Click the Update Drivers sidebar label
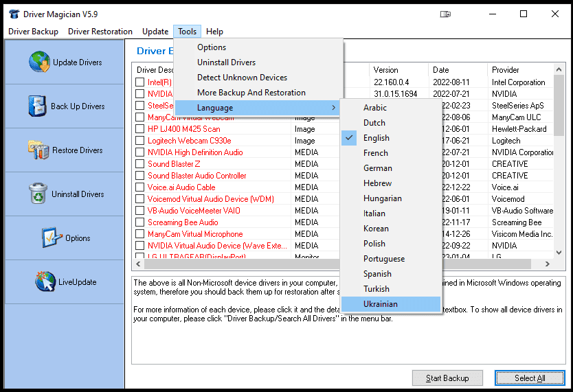 click(78, 62)
